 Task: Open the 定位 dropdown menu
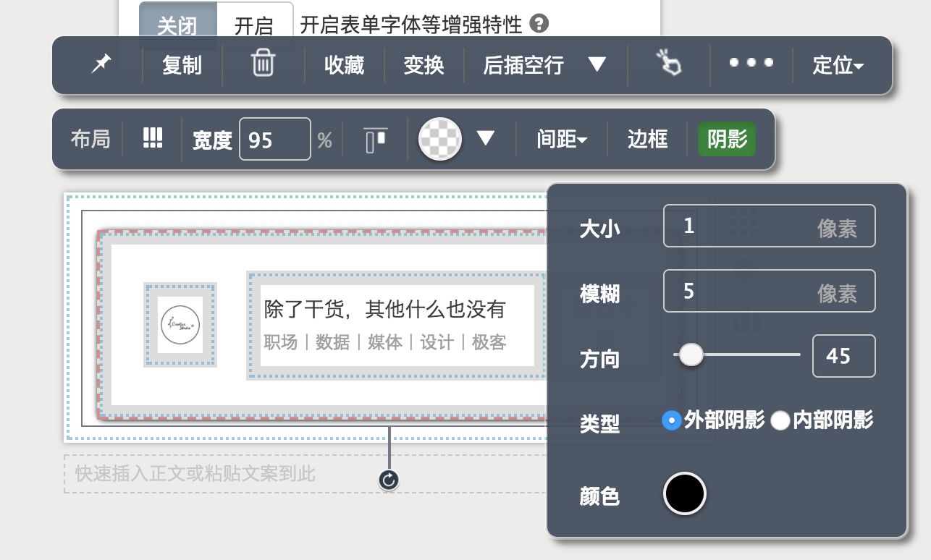click(x=838, y=65)
